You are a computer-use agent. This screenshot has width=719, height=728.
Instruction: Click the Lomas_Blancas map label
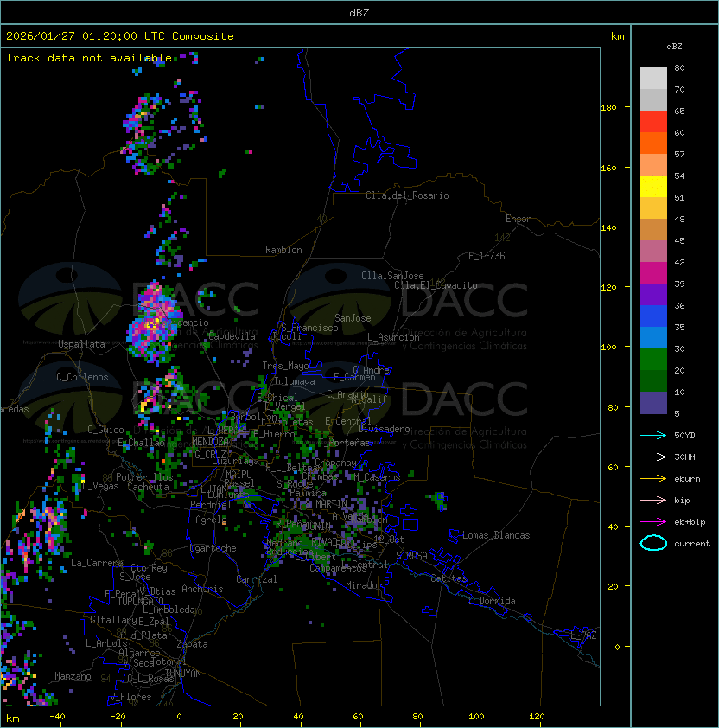pos(496,535)
